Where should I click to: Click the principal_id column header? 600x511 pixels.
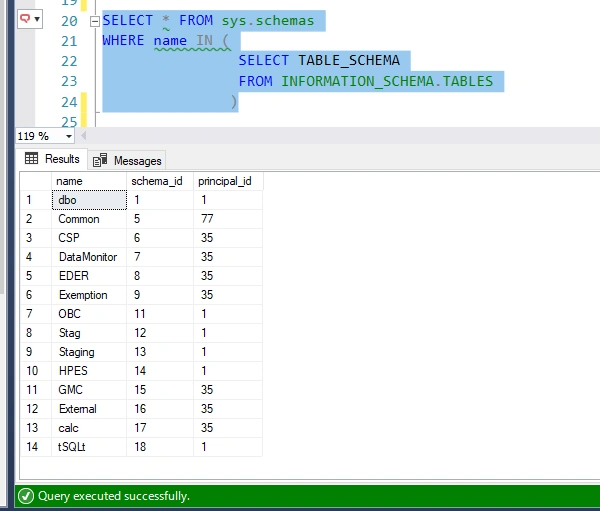(x=228, y=181)
